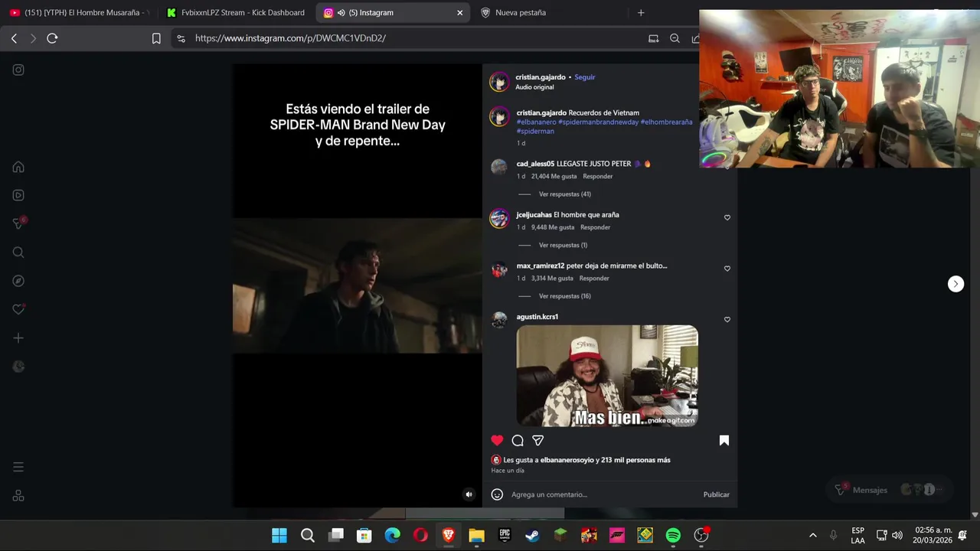Open the hamburger More menu in the sidebar
The height and width of the screenshot is (551, 980).
pyautogui.click(x=18, y=467)
